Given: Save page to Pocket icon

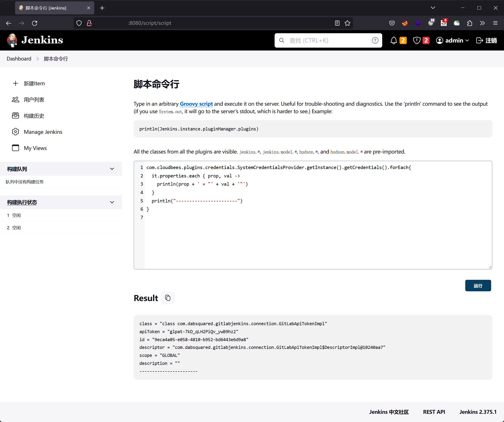Looking at the screenshot, I should pos(392,23).
